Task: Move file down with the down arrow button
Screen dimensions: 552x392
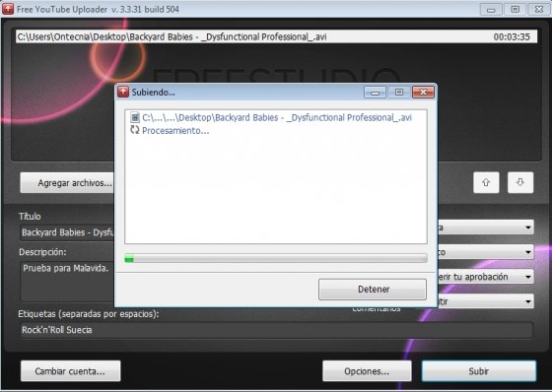Action: tap(520, 182)
